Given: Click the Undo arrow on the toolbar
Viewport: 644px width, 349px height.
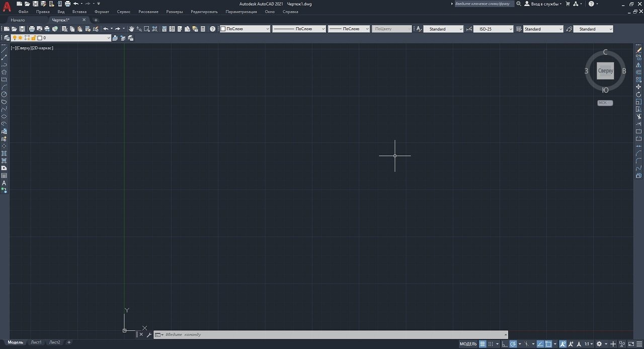Looking at the screenshot, I should point(106,29).
